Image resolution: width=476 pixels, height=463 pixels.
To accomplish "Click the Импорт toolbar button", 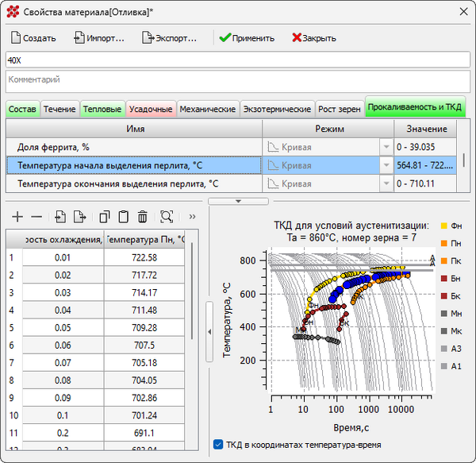I will 99,38.
